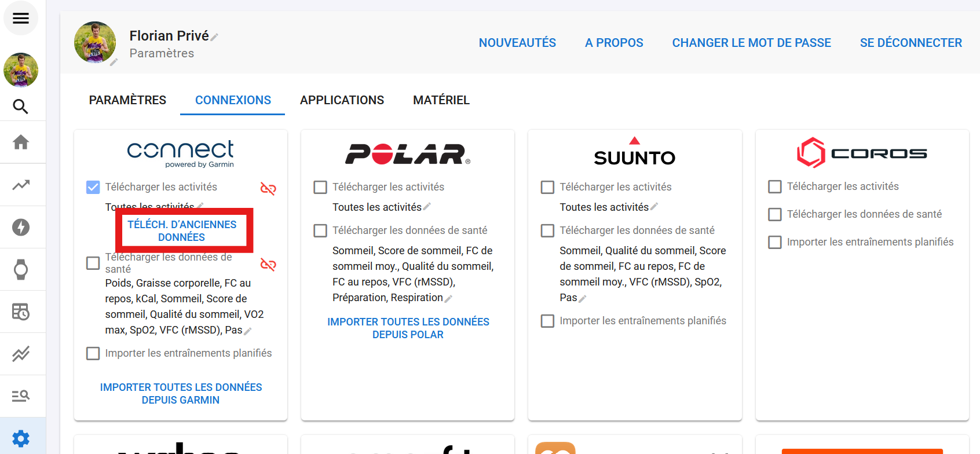Check COROS Importer les entraînements planifiés

[774, 242]
